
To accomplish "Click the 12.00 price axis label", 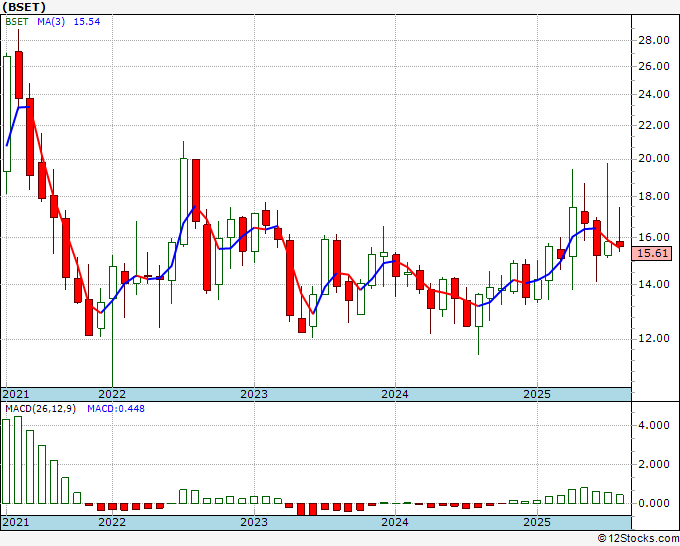I will [654, 338].
